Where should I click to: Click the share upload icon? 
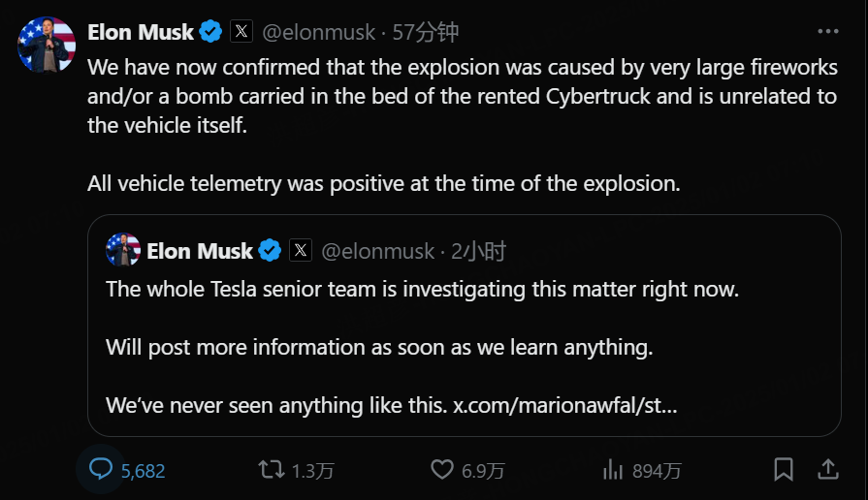(x=827, y=470)
